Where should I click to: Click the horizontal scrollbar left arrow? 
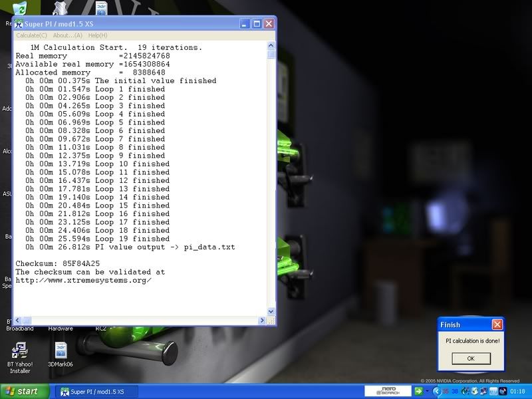18,321
